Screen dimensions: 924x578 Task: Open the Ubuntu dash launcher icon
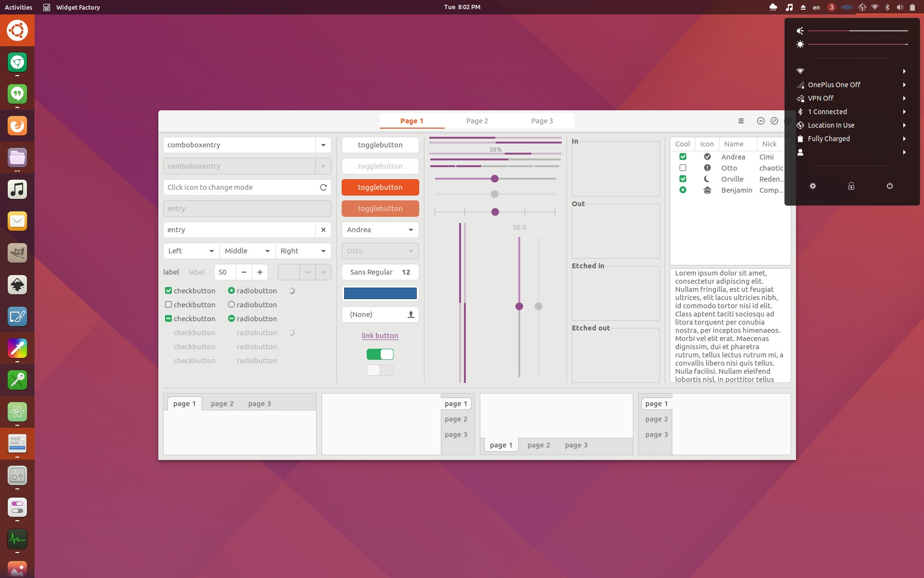tap(17, 30)
